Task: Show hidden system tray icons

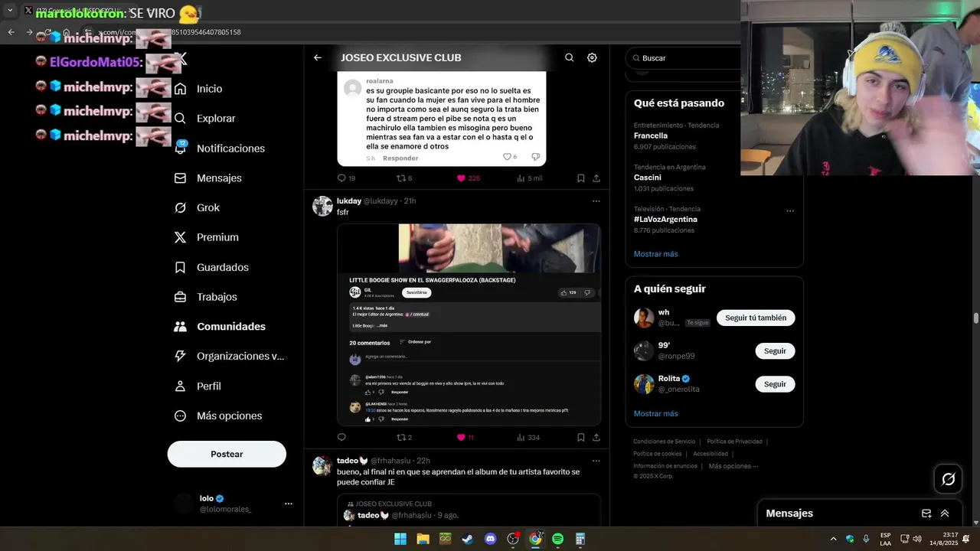Action: click(x=833, y=539)
